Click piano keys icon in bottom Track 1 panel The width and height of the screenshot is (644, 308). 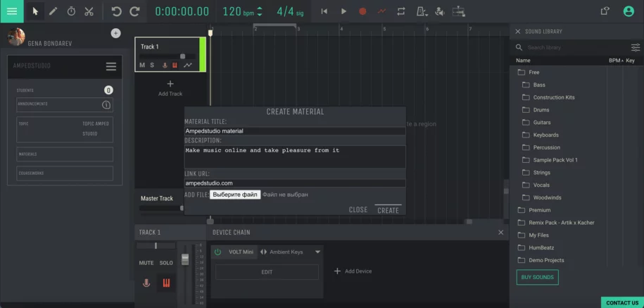pos(166,283)
